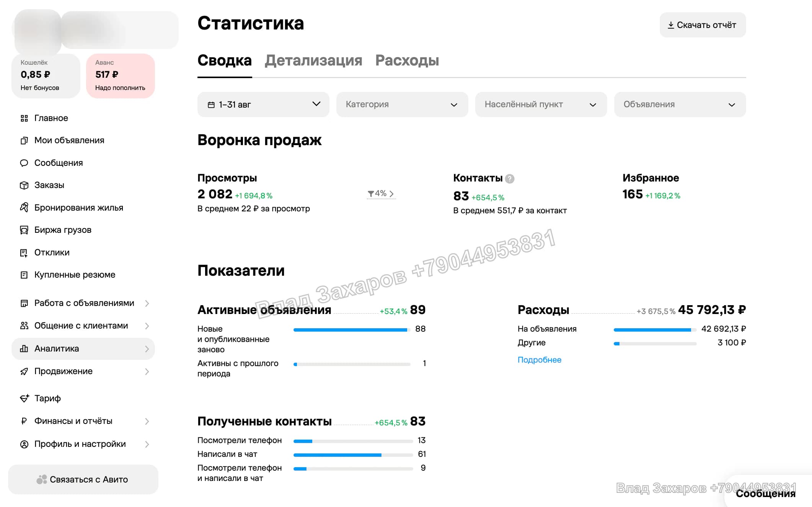Click the Работа с объявлениями icon
This screenshot has width=812, height=507.
24,303
